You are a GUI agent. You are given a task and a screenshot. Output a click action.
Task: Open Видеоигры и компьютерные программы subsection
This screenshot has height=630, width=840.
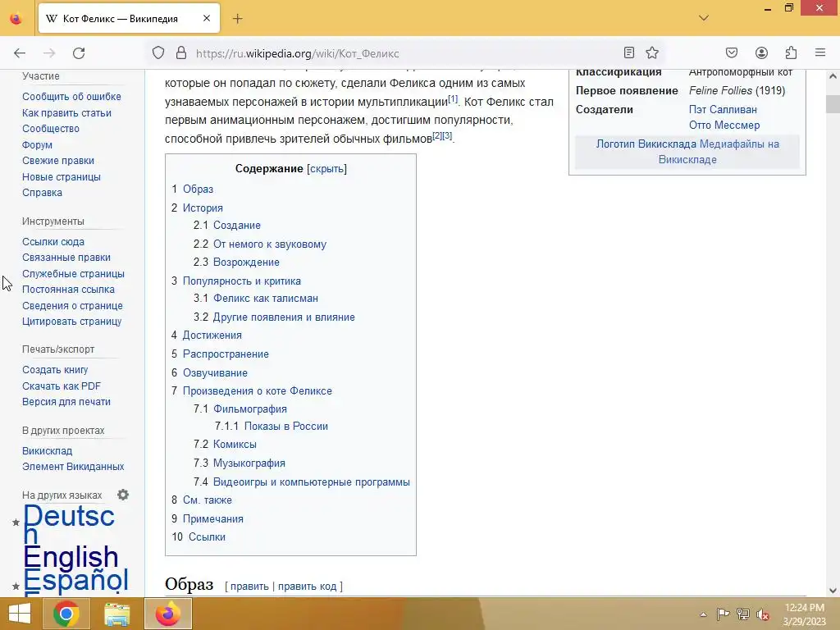[x=311, y=482]
